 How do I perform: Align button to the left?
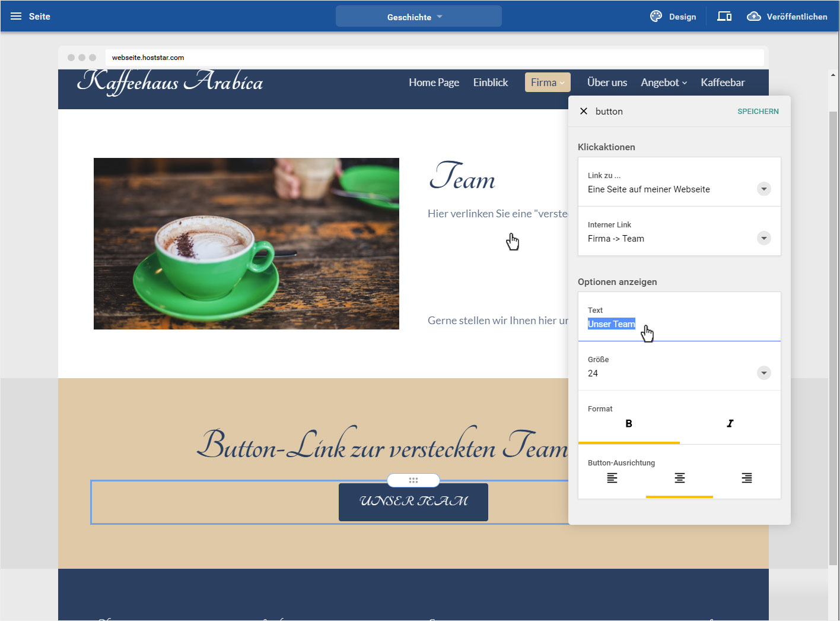(x=612, y=478)
